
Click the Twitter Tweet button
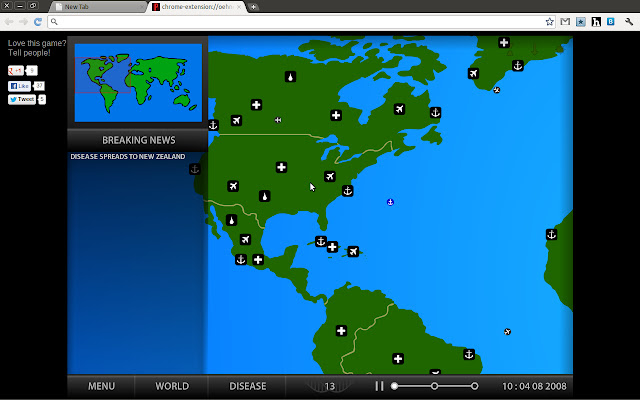pyautogui.click(x=22, y=99)
